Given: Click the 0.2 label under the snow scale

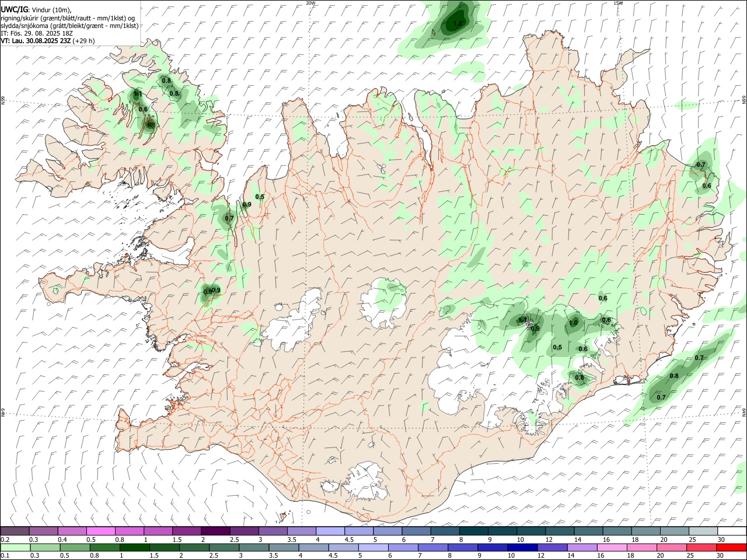Looking at the screenshot, I should (6, 540).
